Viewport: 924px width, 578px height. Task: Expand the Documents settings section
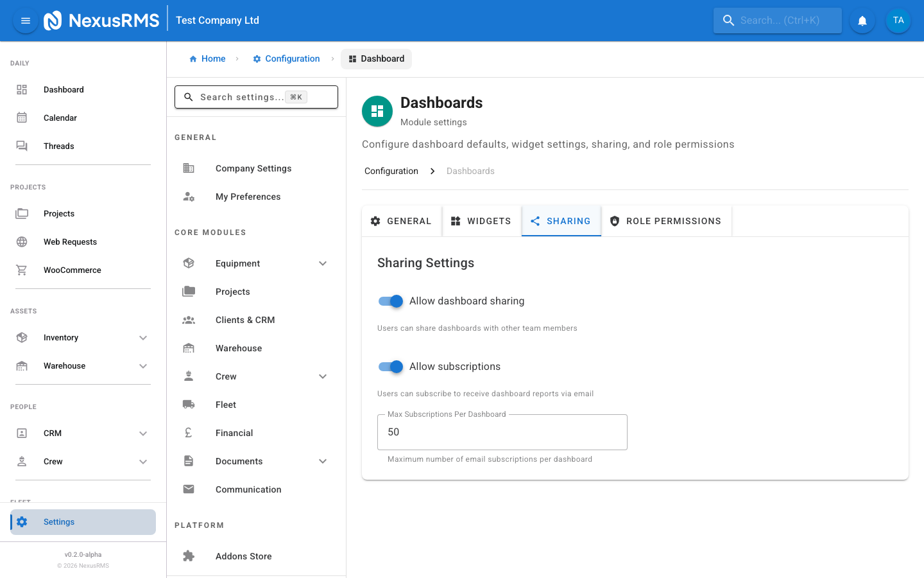point(323,460)
